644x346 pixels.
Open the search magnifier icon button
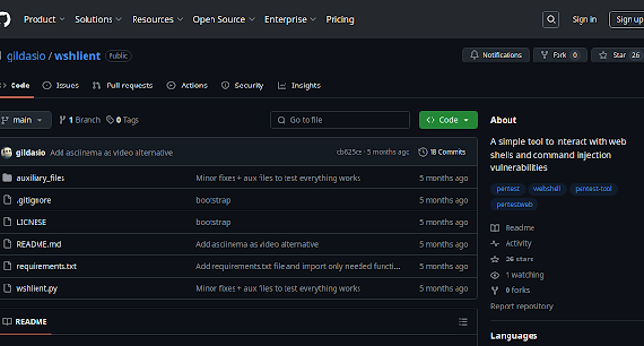(x=551, y=19)
